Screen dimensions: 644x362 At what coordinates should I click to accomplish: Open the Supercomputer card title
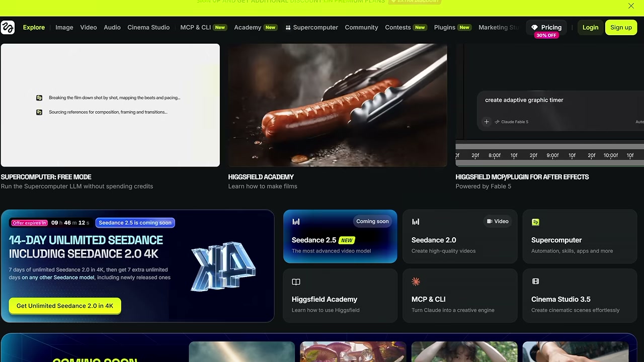click(556, 240)
